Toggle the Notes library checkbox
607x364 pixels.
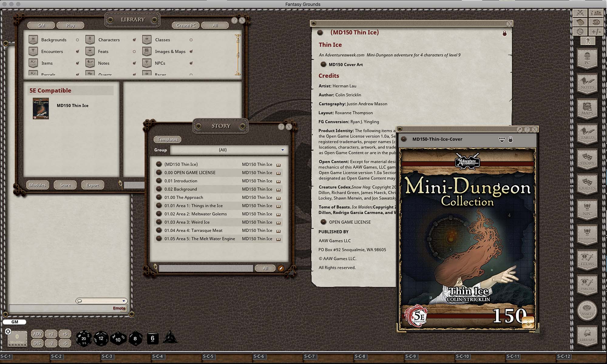pos(134,63)
